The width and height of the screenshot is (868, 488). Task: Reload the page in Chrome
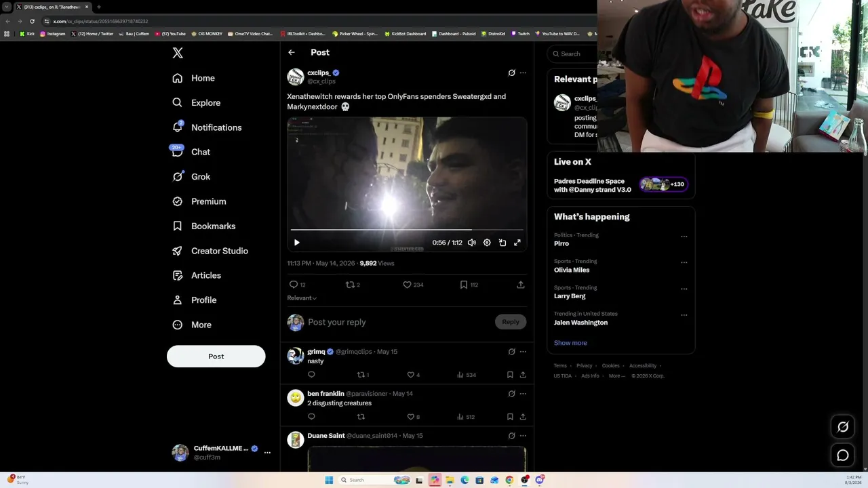(x=32, y=21)
